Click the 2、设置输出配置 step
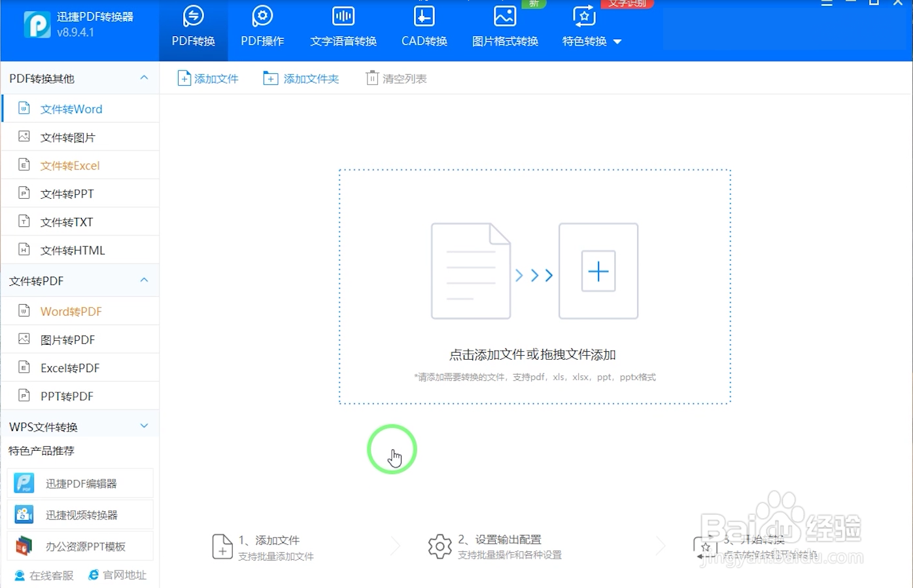913x588 pixels. [x=495, y=547]
